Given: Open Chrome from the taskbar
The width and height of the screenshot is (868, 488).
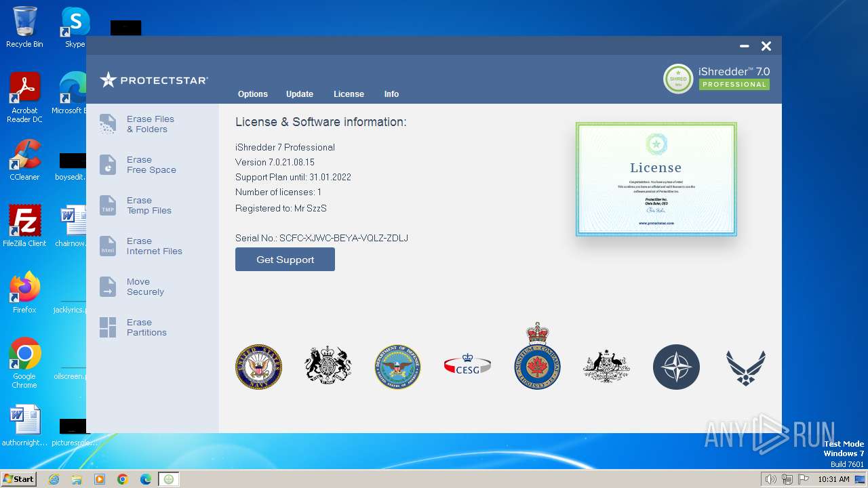Looking at the screenshot, I should pyautogui.click(x=123, y=479).
